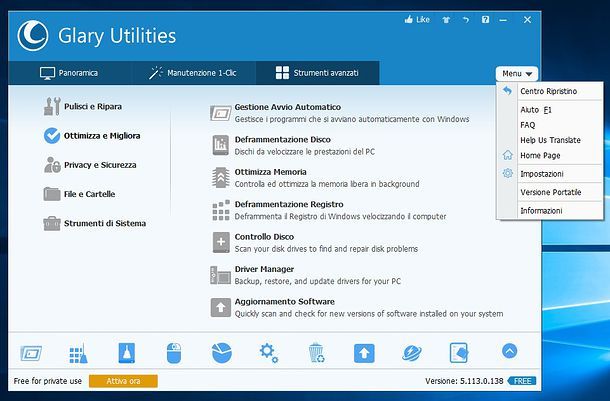Click the Glary Utilities moon logo
610x401 pixels.
(33, 36)
